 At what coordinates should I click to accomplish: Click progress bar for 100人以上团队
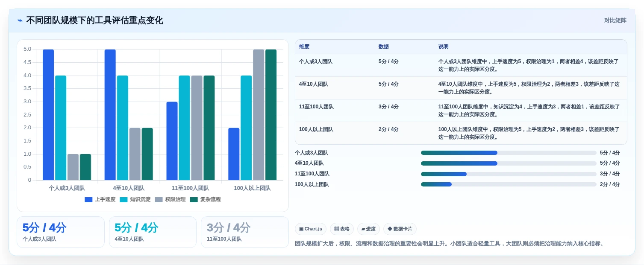pyautogui.click(x=509, y=184)
